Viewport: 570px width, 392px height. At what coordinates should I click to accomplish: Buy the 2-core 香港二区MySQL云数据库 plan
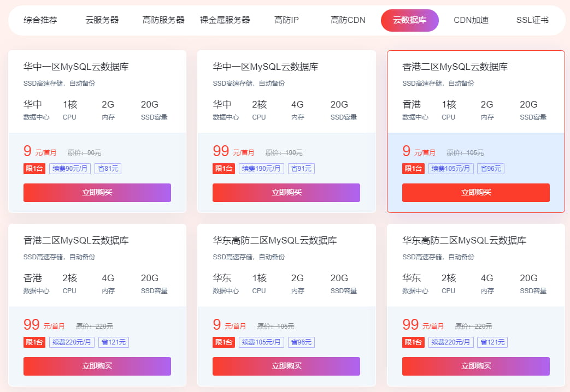tap(97, 366)
